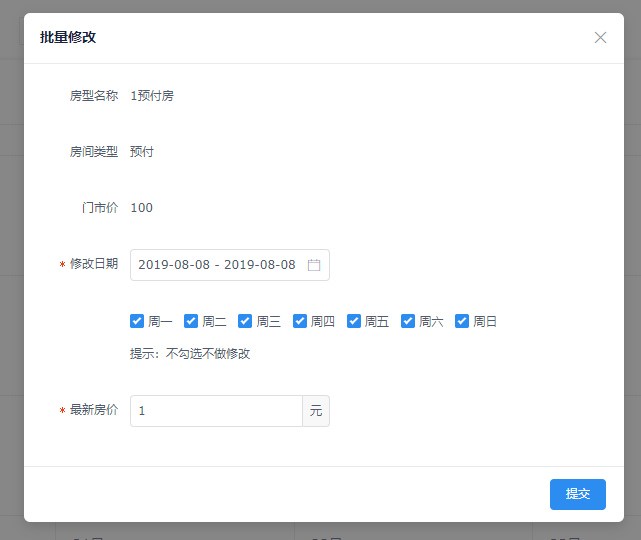Untick the 周四 checkbox

[300, 321]
